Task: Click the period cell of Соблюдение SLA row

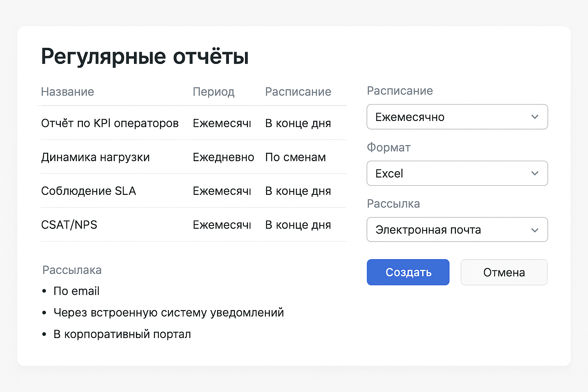Action: pos(222,191)
